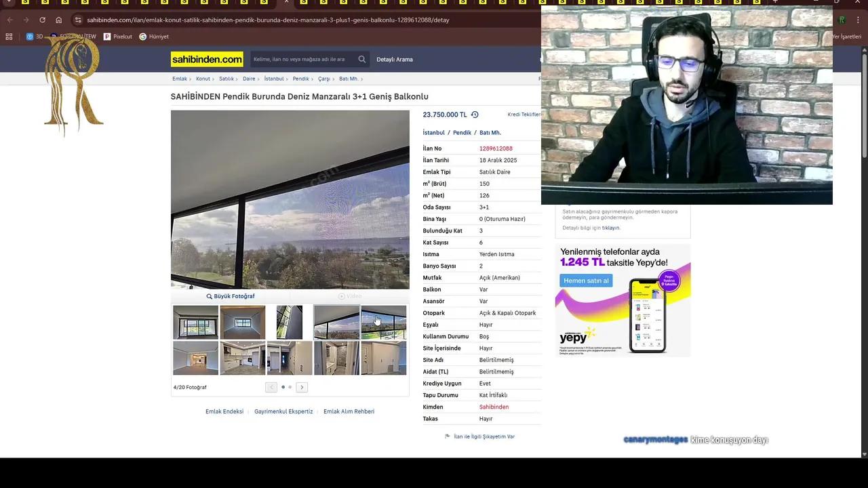
Task: Select Emlak in the breadcrumb
Action: click(x=180, y=79)
